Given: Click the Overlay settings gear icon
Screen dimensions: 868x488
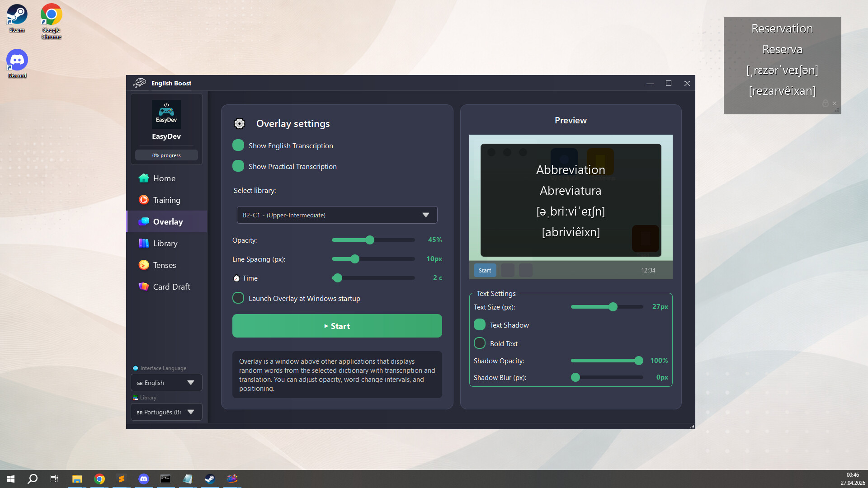Looking at the screenshot, I should point(239,124).
